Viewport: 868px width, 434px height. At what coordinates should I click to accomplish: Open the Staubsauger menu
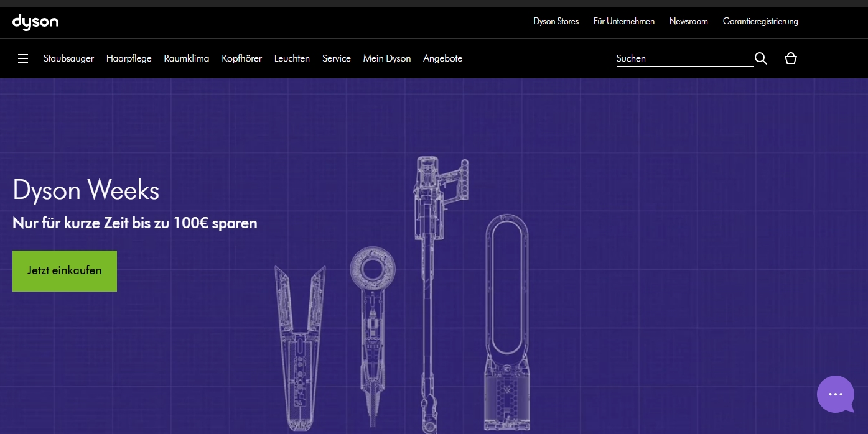tap(68, 58)
